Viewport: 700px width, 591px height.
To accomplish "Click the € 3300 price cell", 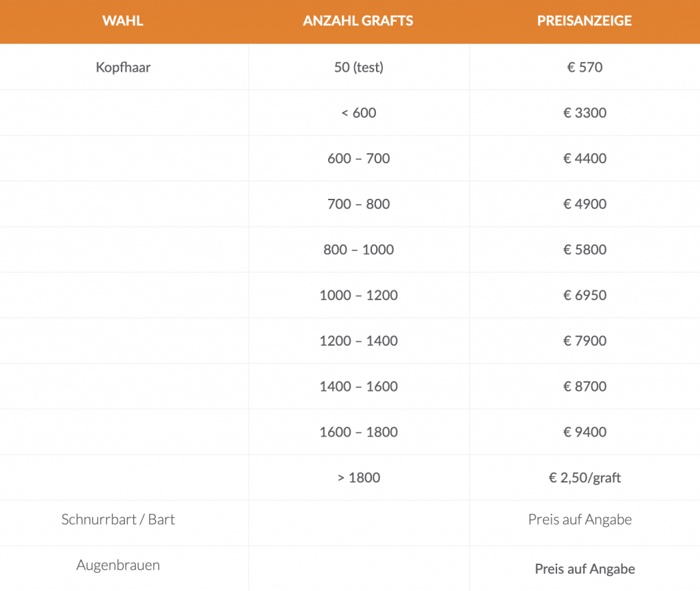I will point(584,113).
